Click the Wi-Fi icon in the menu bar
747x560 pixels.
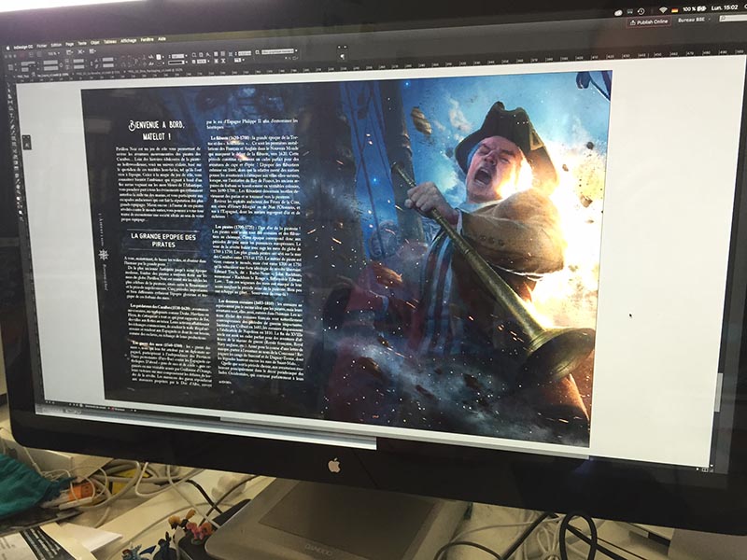[662, 9]
